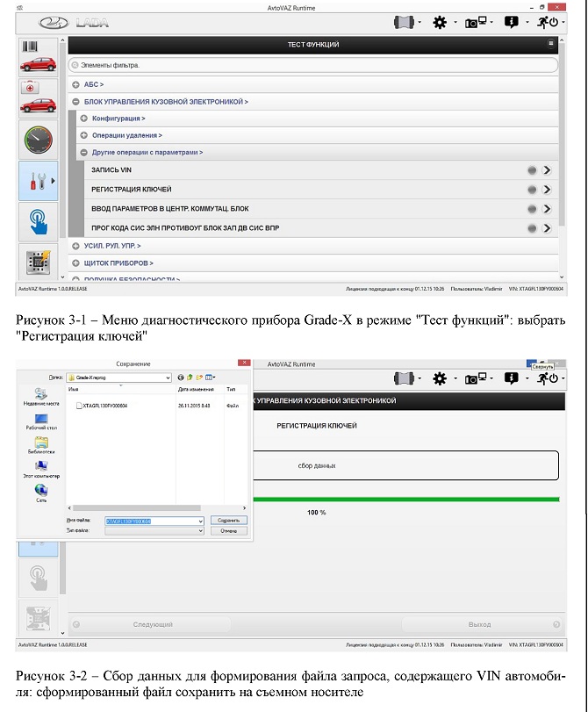588x712 pixels.
Task: Open Недавние места in the save dialog
Action: tap(41, 397)
